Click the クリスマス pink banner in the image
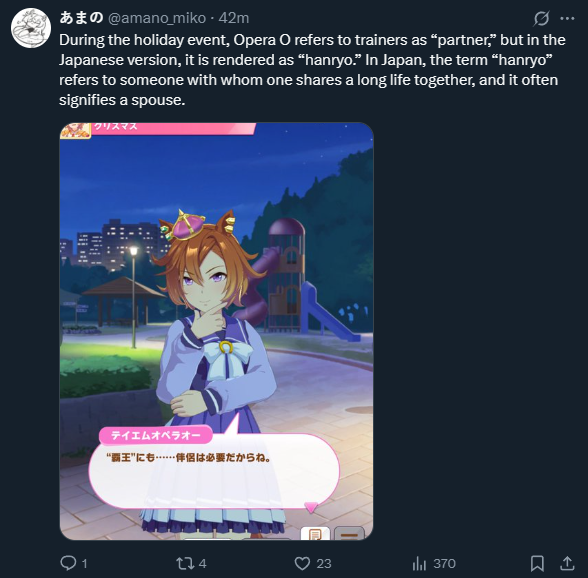Screen dimensions: 588x578 173,128
